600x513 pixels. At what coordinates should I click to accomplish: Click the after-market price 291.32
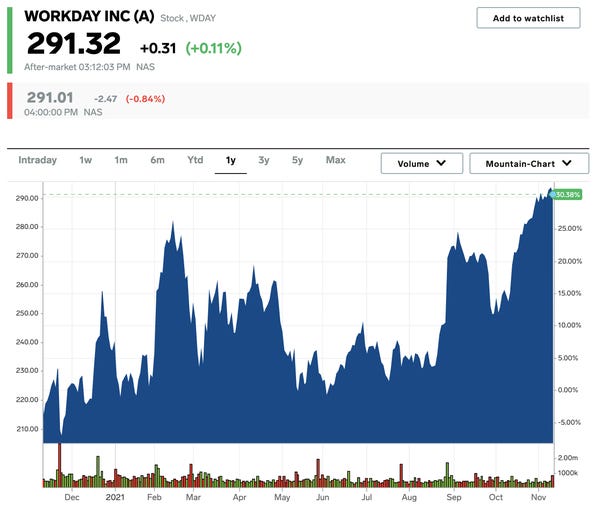click(74, 43)
